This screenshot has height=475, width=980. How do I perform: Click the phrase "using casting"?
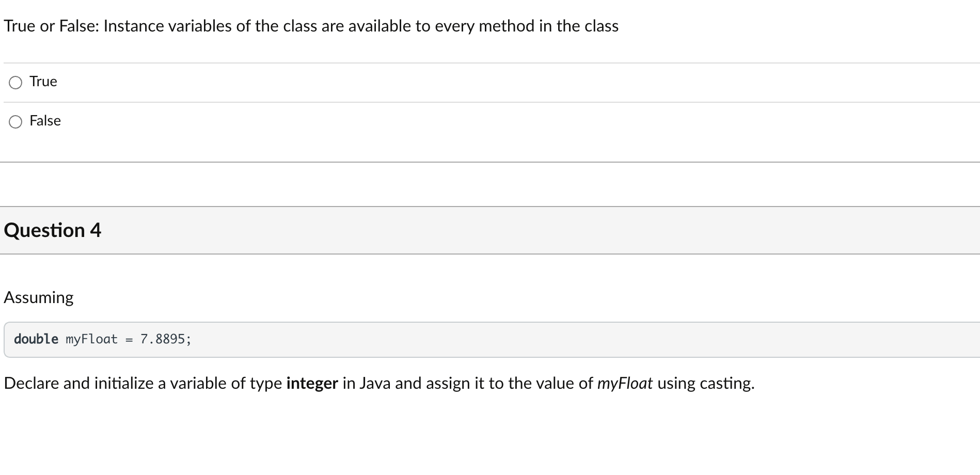706,384
